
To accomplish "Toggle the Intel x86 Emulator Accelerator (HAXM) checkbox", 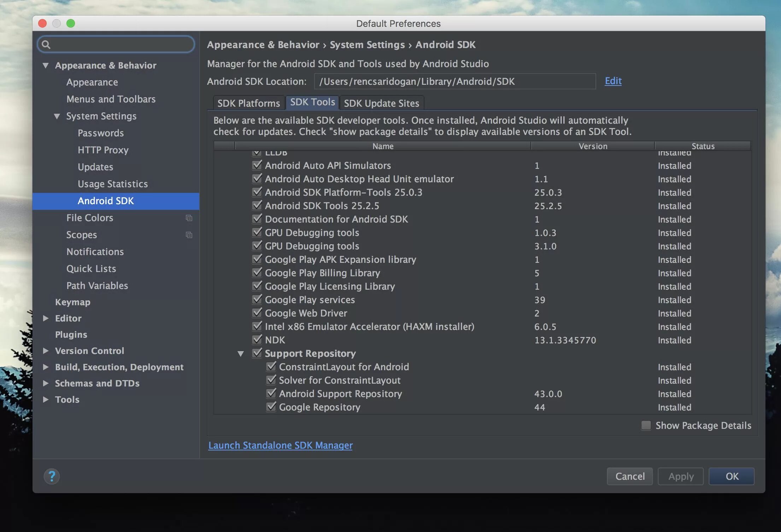I will [257, 326].
